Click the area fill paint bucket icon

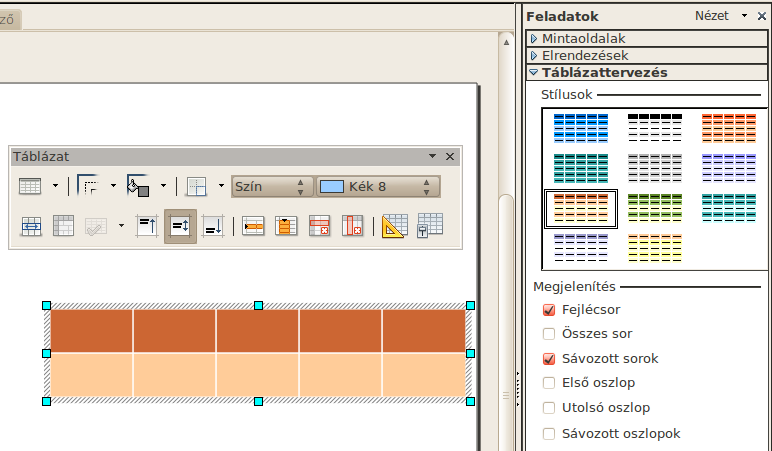138,186
